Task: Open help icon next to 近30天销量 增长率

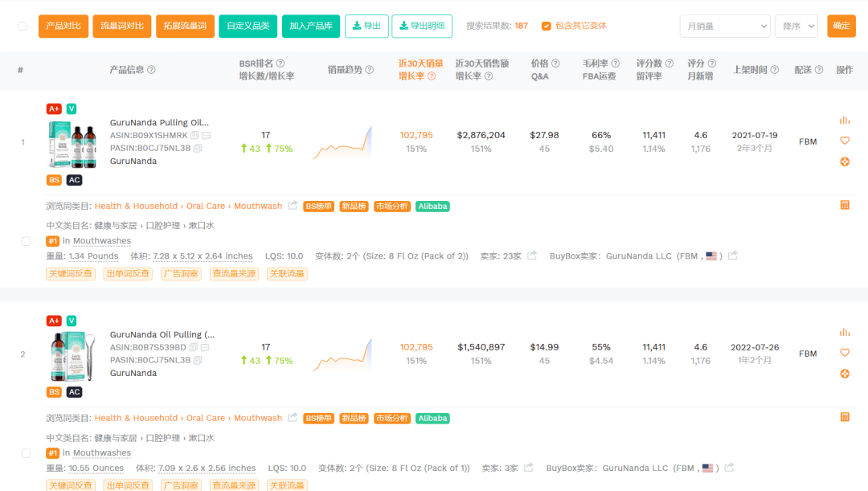Action: (x=432, y=76)
